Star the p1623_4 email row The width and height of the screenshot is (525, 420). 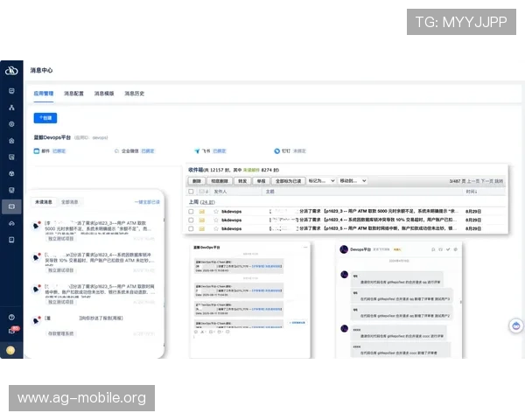point(216,220)
